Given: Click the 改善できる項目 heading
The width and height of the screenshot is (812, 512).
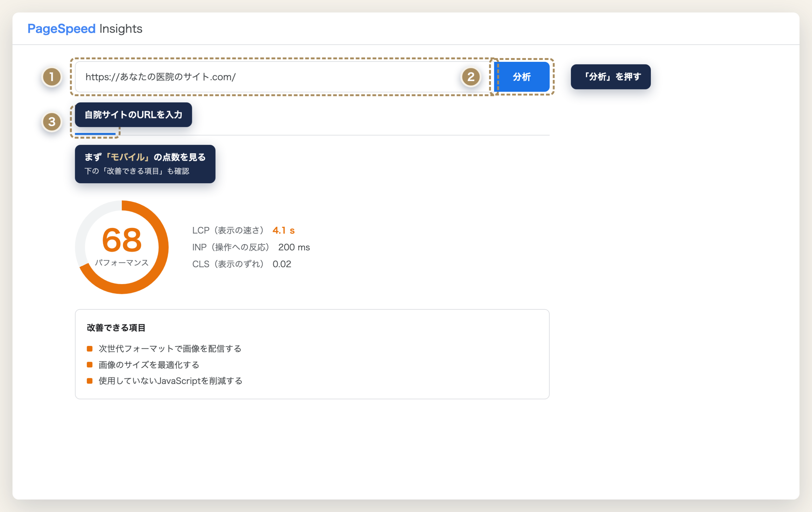Looking at the screenshot, I should click(x=116, y=327).
